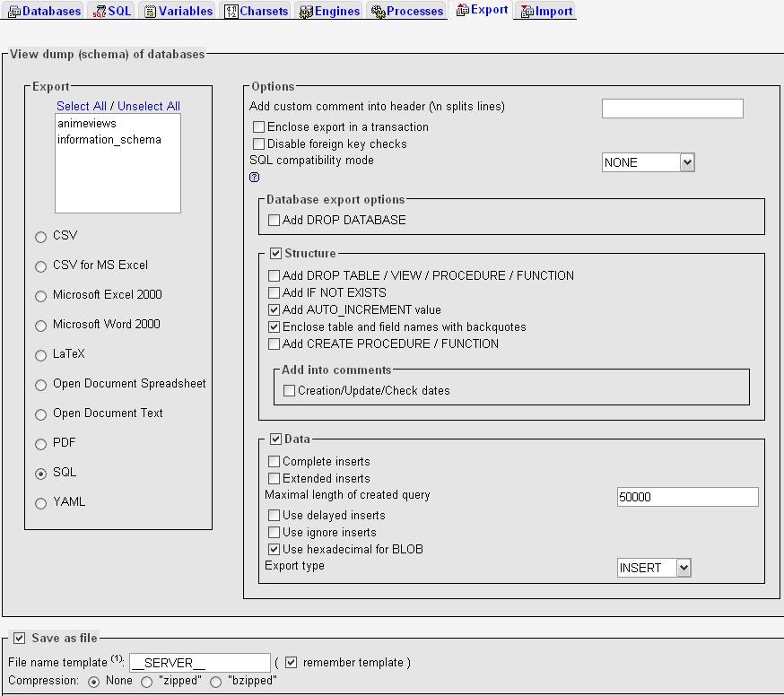This screenshot has height=696, width=784.
Task: Enable Add DROP DATABASE checkbox
Action: pyautogui.click(x=274, y=220)
